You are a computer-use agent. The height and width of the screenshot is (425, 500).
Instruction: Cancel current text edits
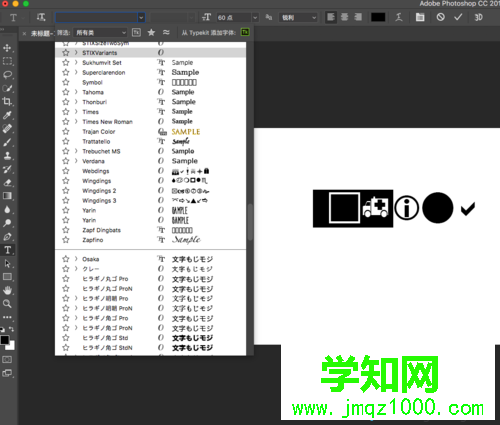coord(441,17)
